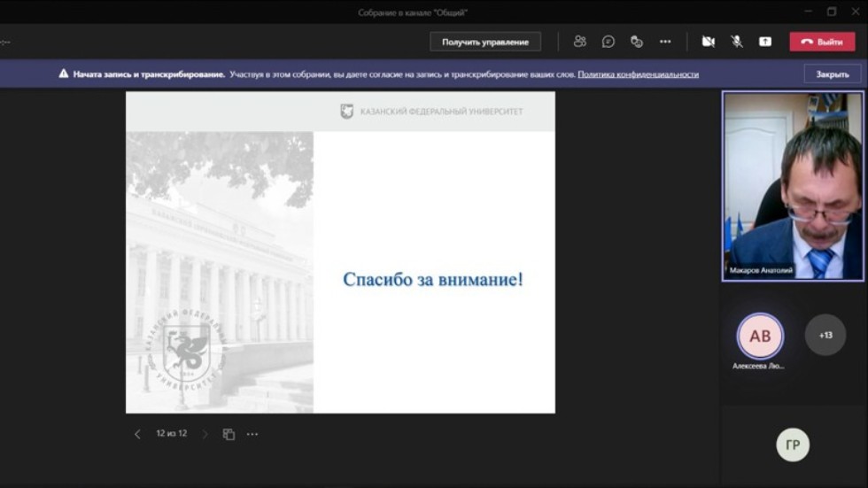868x488 pixels.
Task: Select the АВ participant avatar
Action: tap(760, 337)
